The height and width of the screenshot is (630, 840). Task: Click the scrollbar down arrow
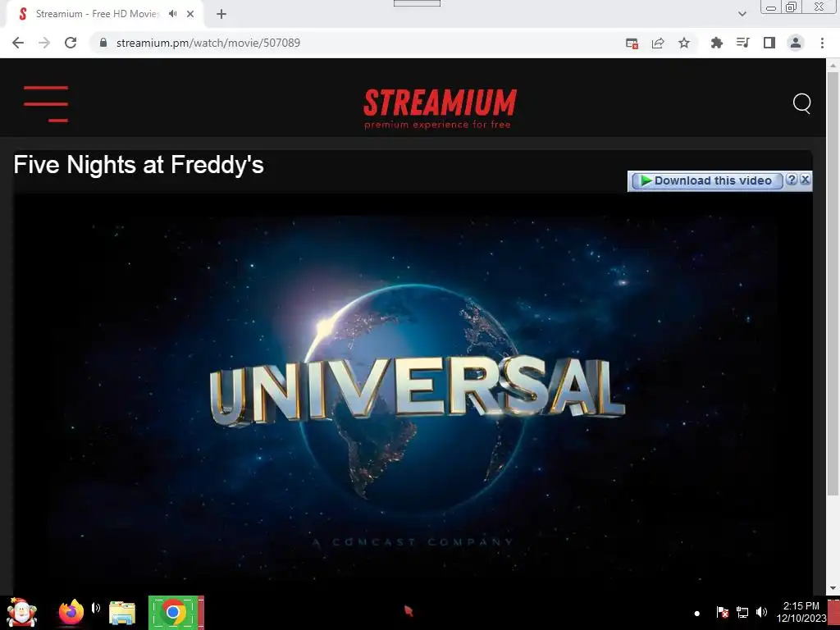click(833, 588)
